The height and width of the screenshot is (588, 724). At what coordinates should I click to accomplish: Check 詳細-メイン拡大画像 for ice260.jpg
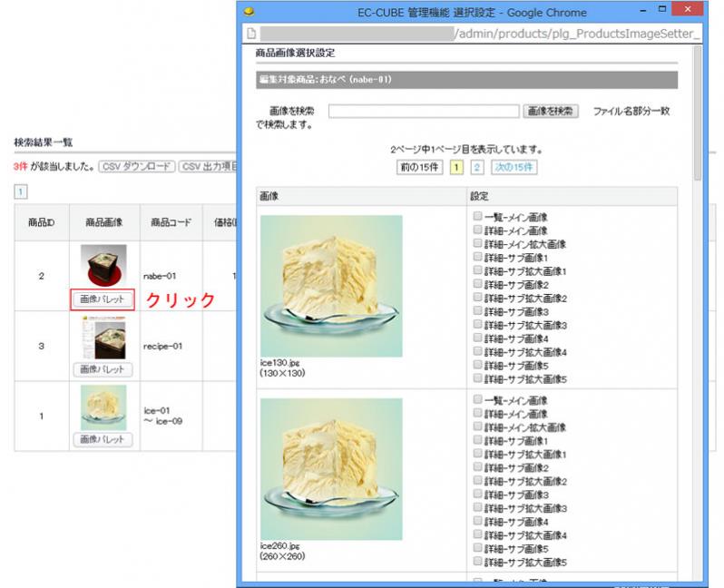coord(477,426)
